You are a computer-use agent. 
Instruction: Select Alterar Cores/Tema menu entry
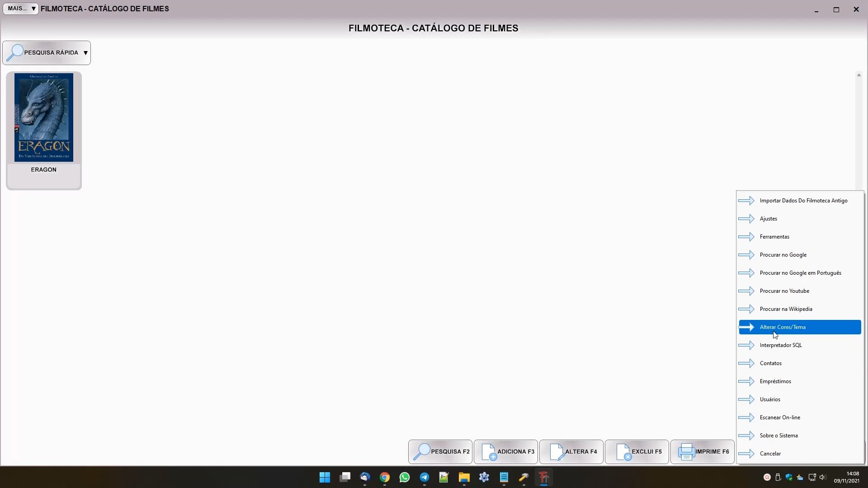(783, 327)
